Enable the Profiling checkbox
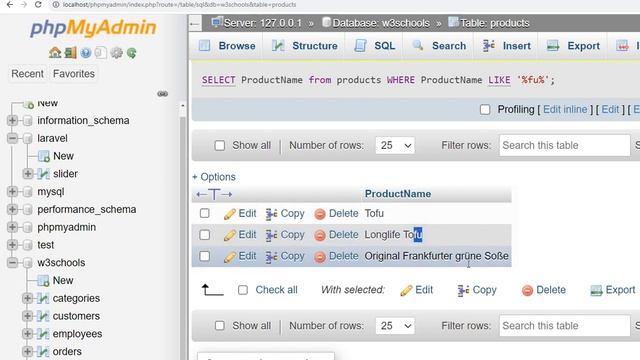 [485, 109]
